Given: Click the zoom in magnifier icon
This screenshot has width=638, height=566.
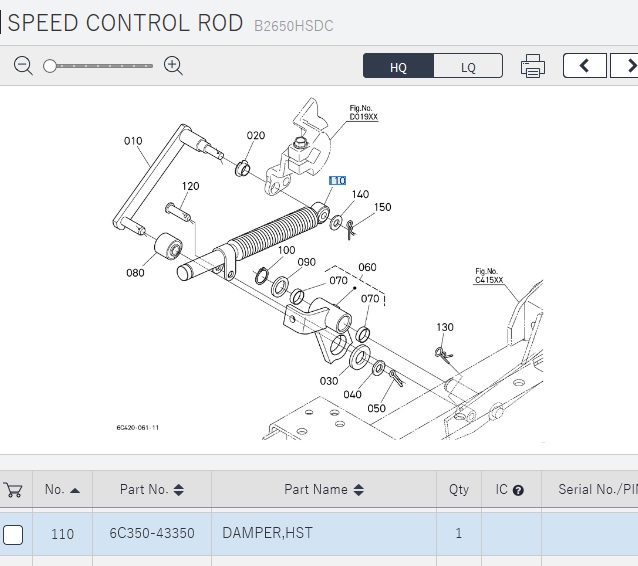Looking at the screenshot, I should [x=173, y=66].
